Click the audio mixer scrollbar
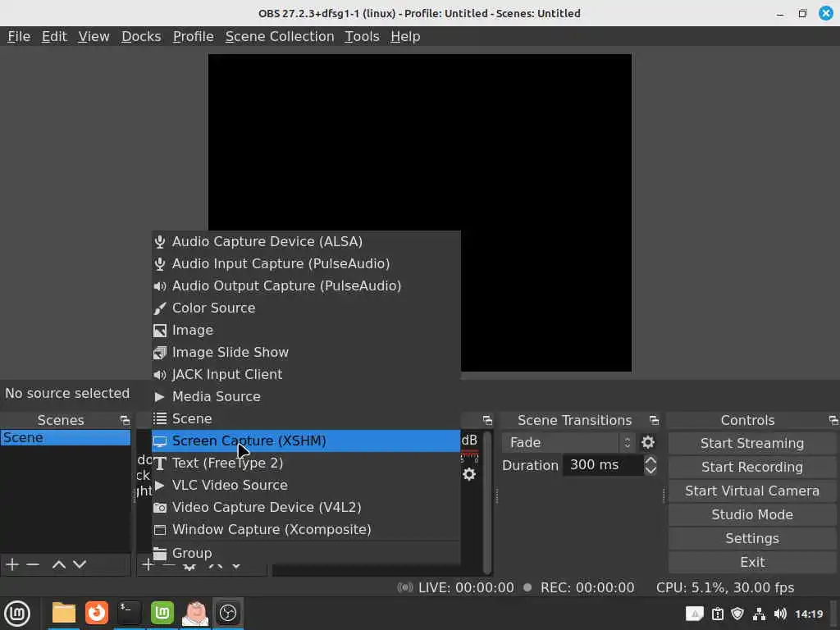Viewport: 840px width, 630px height. (x=487, y=503)
